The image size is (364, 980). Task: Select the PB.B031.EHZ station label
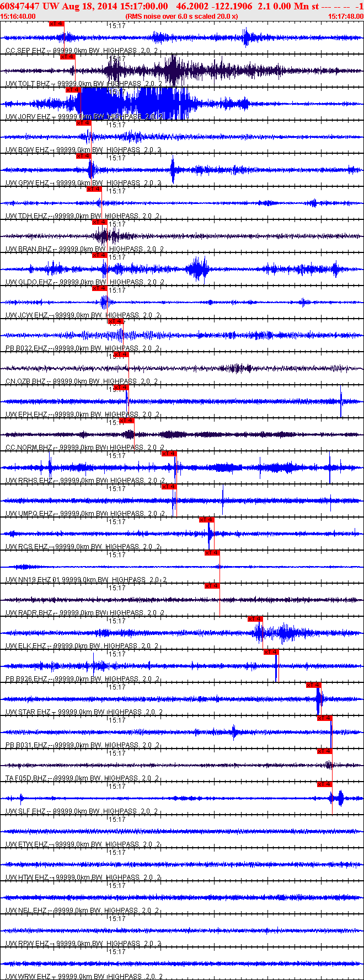point(26,745)
